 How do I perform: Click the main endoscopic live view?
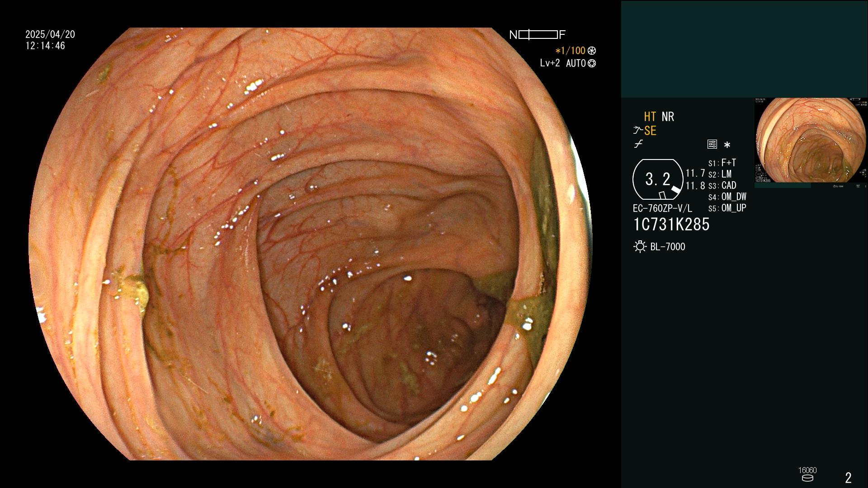pos(310,244)
